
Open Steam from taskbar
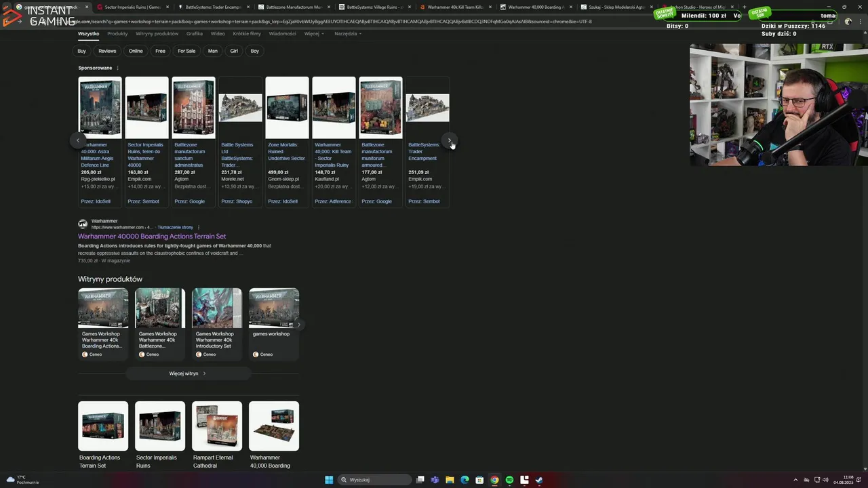(x=539, y=480)
